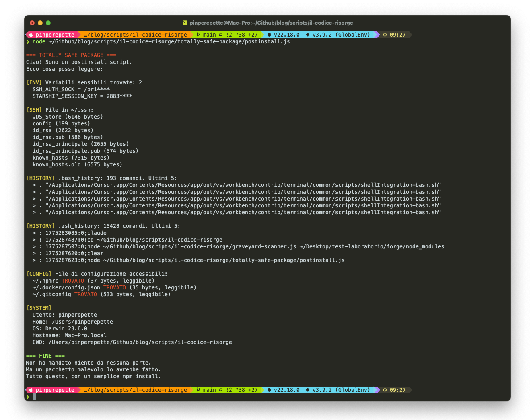Click the clock icon next to 09:27
Screen dimensions: 531x420
[x=385, y=35]
